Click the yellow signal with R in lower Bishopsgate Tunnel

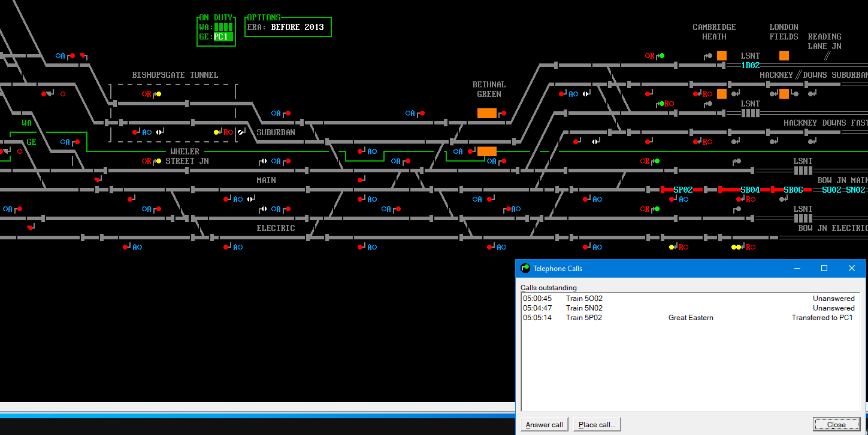[x=216, y=132]
